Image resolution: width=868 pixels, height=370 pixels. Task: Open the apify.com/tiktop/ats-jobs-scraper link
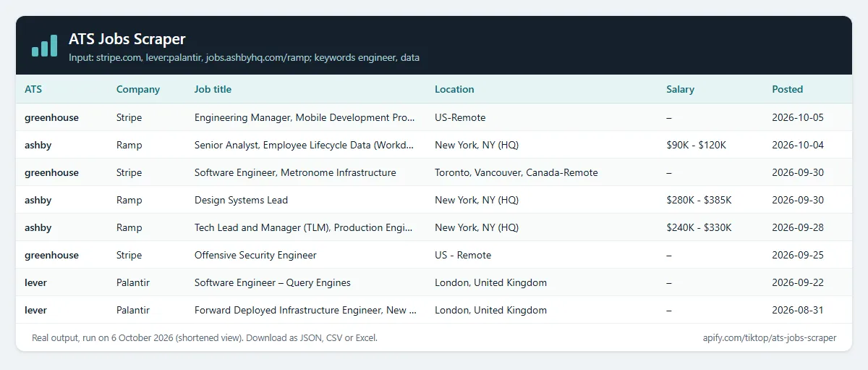[770, 337]
